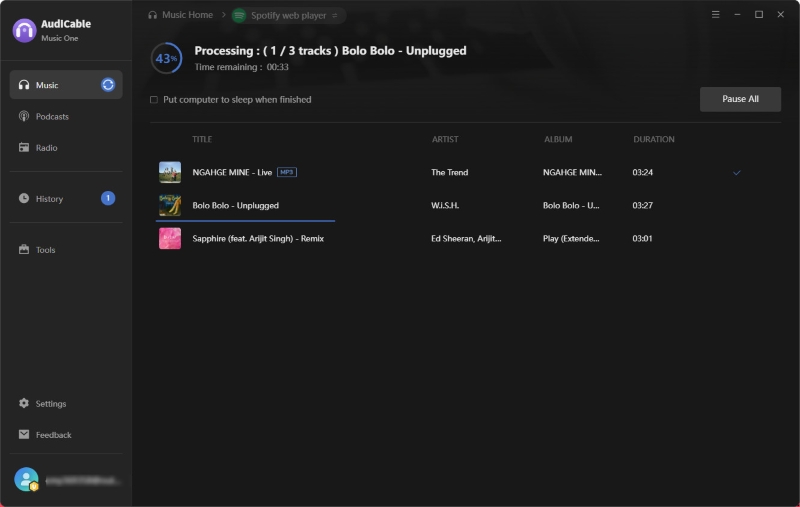Open the Tools section

point(66,249)
